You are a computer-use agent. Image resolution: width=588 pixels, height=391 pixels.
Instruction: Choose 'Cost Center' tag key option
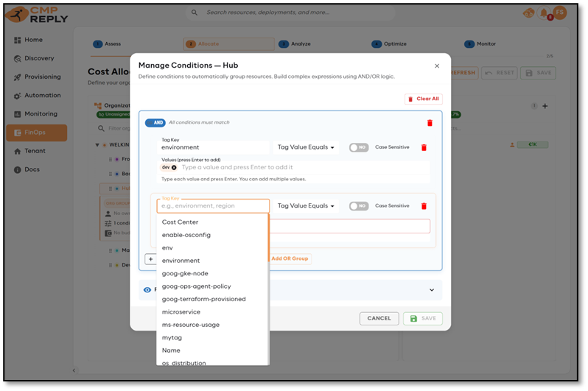[180, 222]
